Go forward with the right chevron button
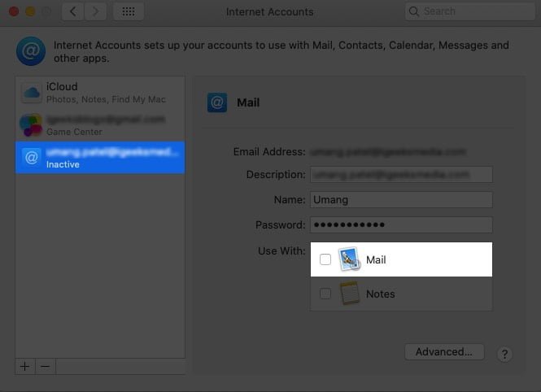Viewport: 541px width, 392px height. 95,11
